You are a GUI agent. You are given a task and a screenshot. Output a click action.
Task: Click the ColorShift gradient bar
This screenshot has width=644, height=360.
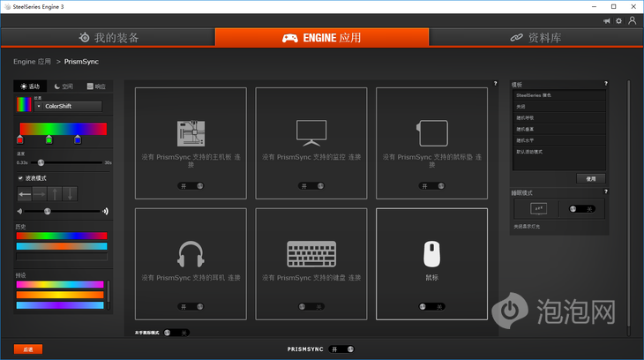(64, 129)
